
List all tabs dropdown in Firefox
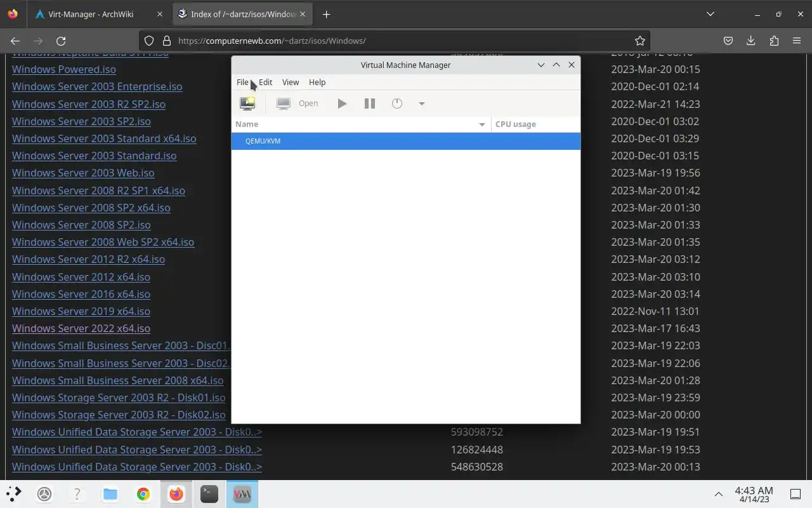pyautogui.click(x=710, y=14)
